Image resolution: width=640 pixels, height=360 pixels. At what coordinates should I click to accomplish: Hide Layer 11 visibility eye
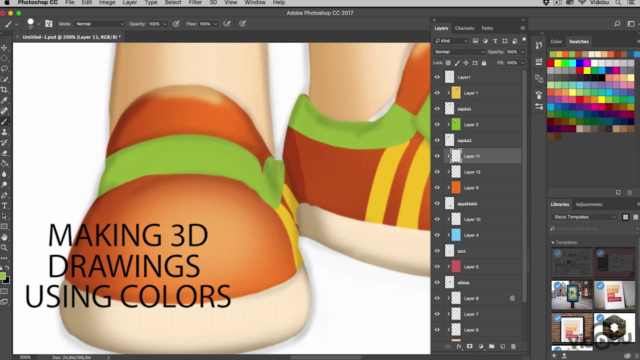pyautogui.click(x=437, y=156)
